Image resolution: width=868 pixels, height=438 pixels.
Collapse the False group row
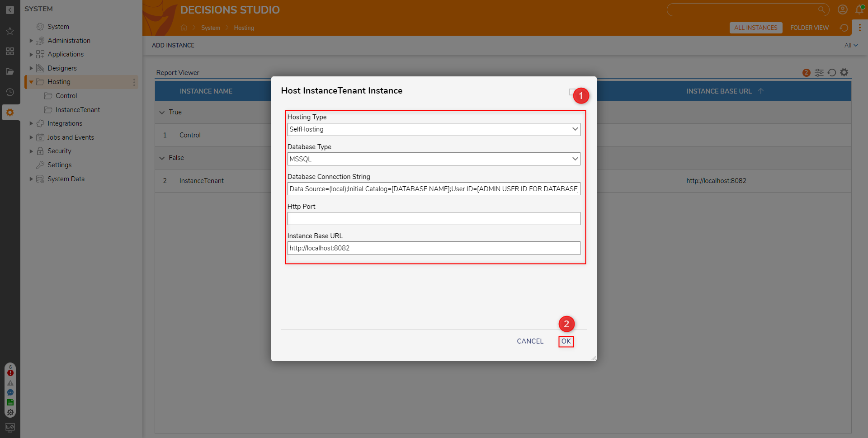click(162, 158)
